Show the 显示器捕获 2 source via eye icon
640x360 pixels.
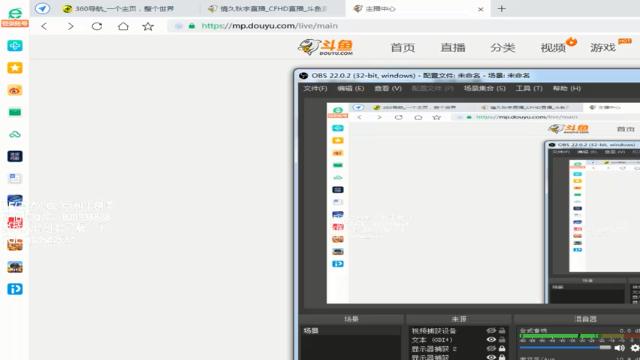pyautogui.click(x=491, y=349)
